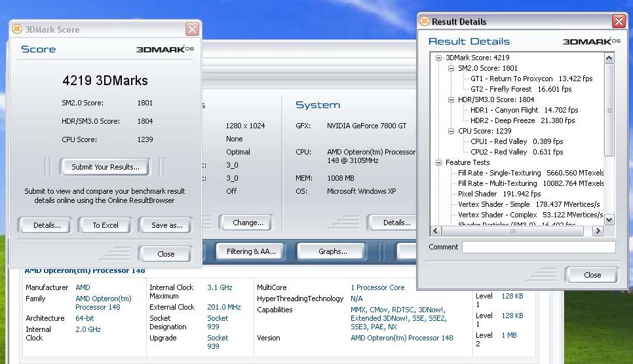Click the Change... settings button
Viewport: 633px width, 364px height.
pos(248,223)
